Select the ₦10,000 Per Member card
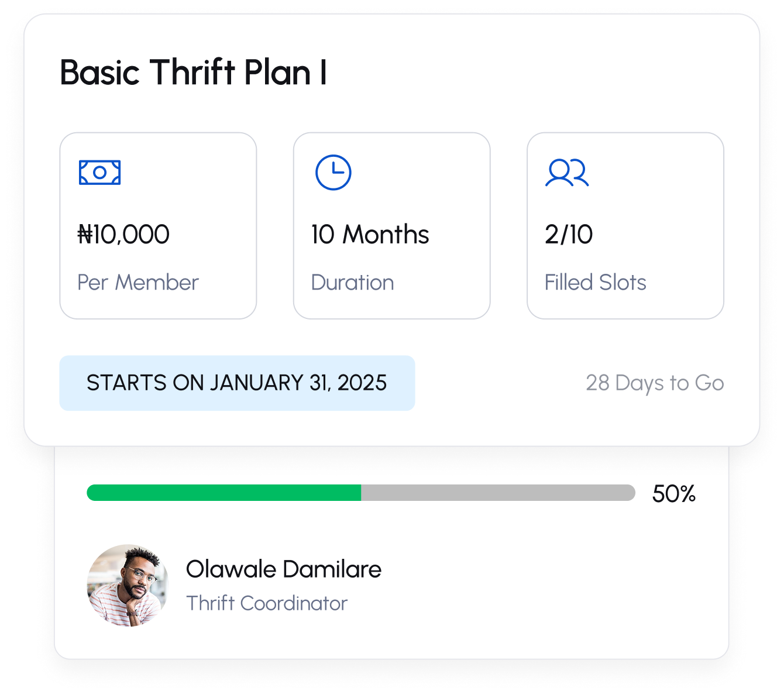 (x=158, y=226)
